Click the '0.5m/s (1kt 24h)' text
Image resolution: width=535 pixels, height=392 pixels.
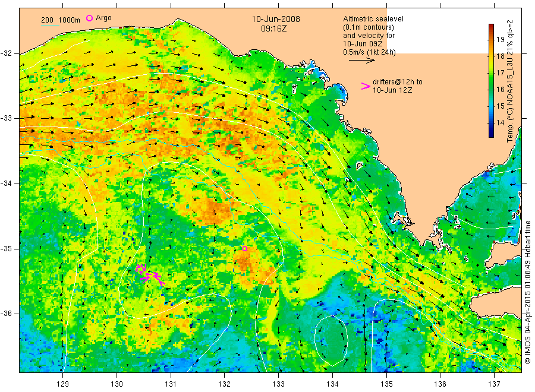[x=369, y=52]
